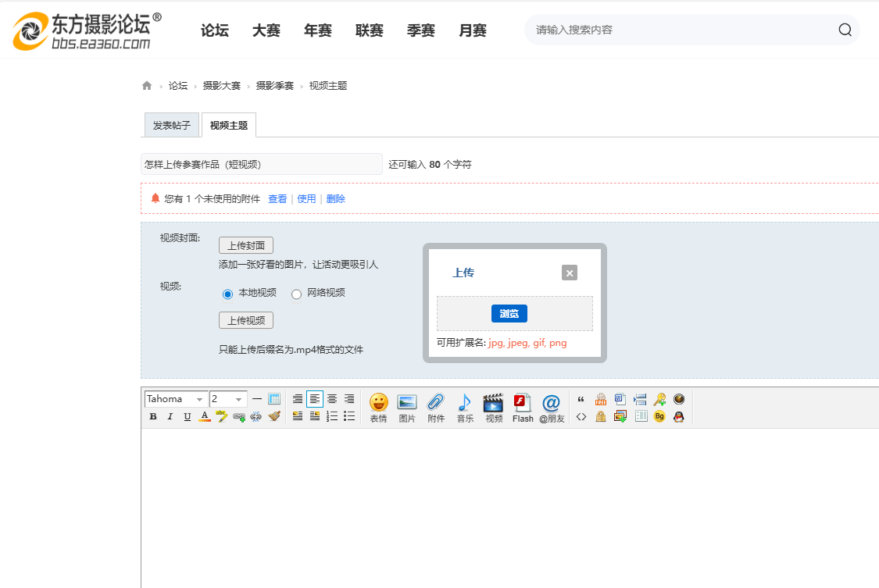
Task: Click inside the editor text area
Action: coord(509,508)
